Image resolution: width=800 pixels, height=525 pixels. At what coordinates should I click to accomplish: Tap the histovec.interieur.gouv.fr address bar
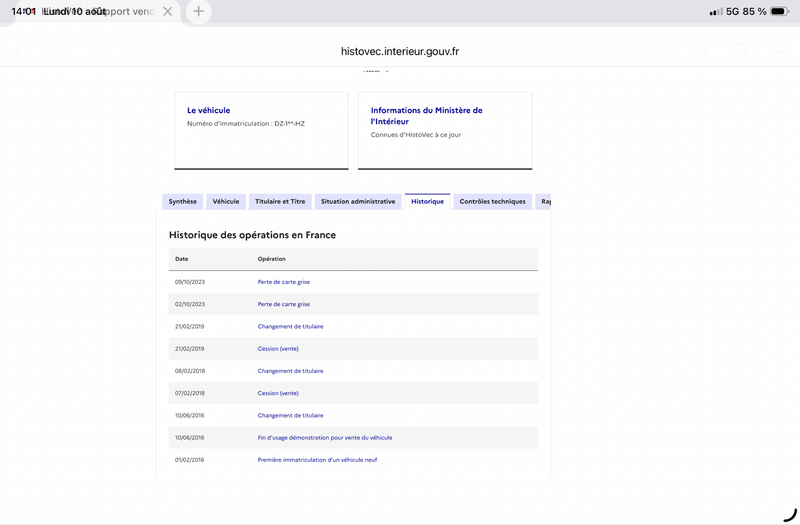click(x=400, y=52)
